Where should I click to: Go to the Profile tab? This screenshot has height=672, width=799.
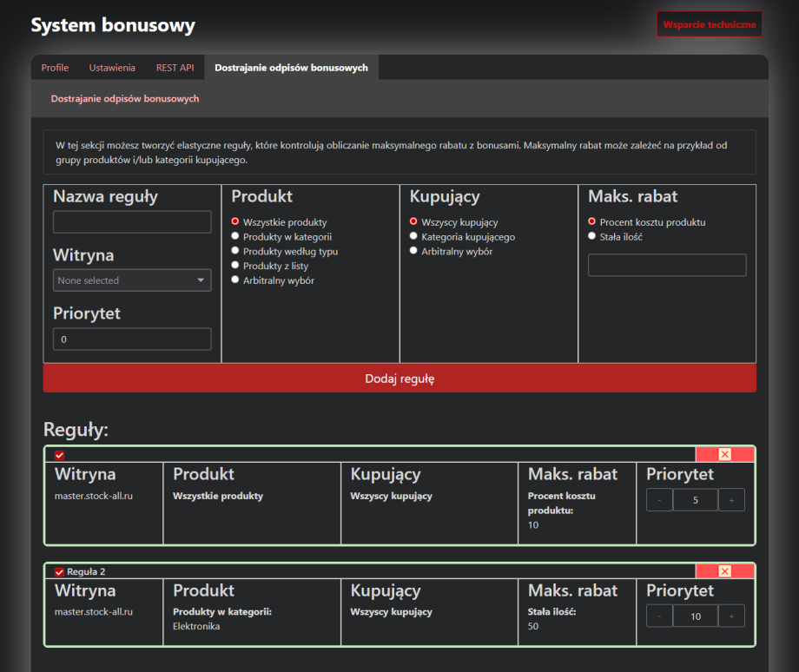pos(55,68)
